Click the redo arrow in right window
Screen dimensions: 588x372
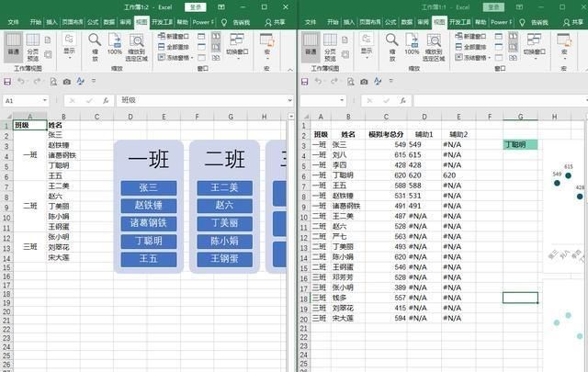coord(334,82)
